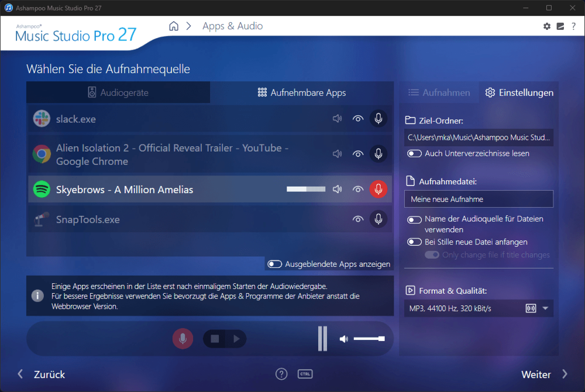This screenshot has height=392, width=585.
Task: Toggle Bei Stille neue Datei anfangen
Action: click(414, 242)
